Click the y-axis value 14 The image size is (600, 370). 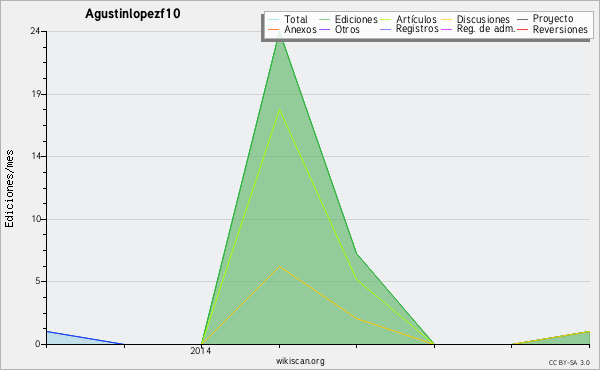(x=35, y=156)
